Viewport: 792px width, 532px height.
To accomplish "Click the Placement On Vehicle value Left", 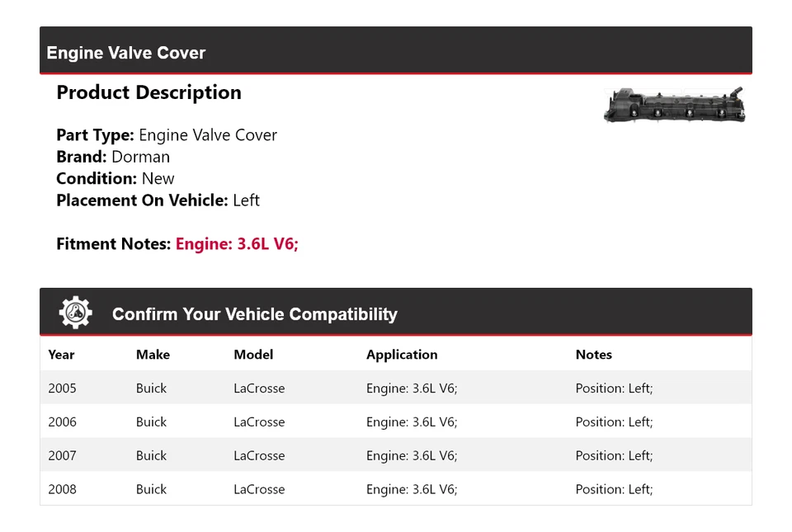I will coord(247,200).
